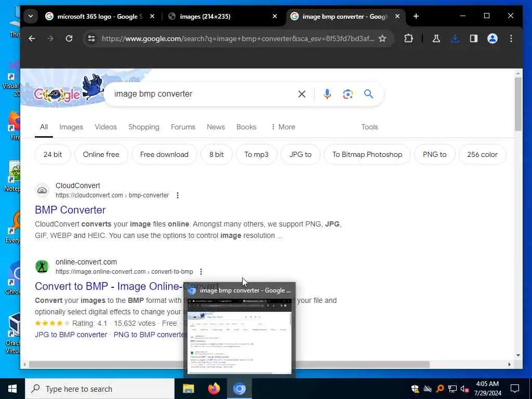The image size is (532, 399).
Task: Open Chrome's three-dot menu
Action: coord(511,38)
